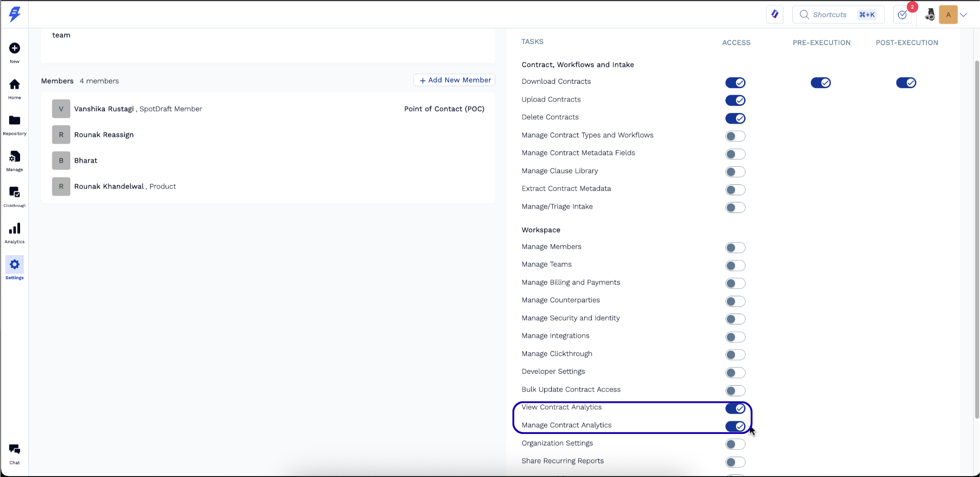Open Vanshika Rustagi member entry
The image size is (980, 477).
point(104,109)
